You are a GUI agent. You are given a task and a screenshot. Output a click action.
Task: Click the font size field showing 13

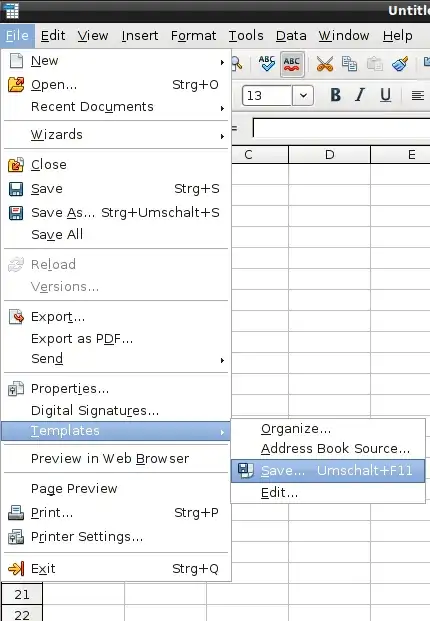pos(267,95)
